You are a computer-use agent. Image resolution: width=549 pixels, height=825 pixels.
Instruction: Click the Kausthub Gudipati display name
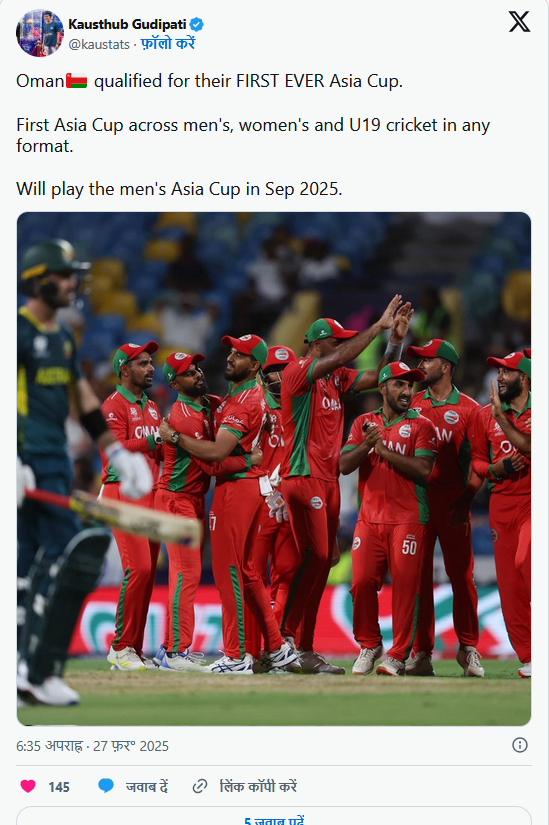click(127, 24)
